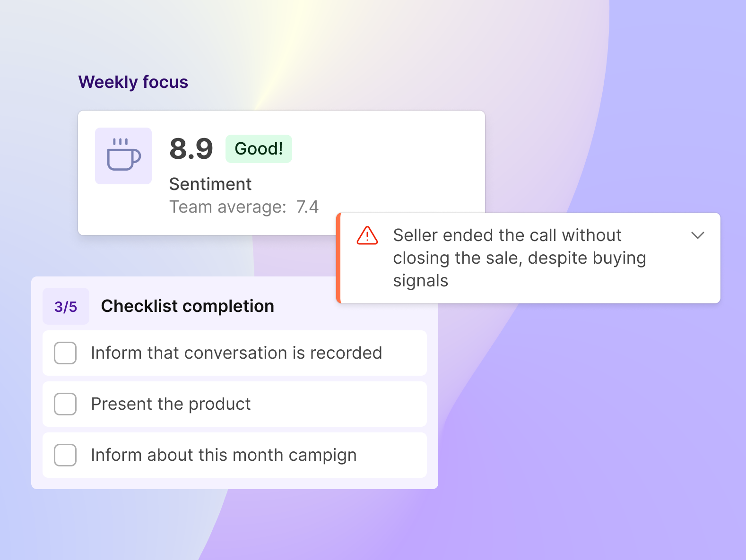The image size is (746, 560).
Task: Select the 'Inform about this month campign' label
Action: click(224, 455)
